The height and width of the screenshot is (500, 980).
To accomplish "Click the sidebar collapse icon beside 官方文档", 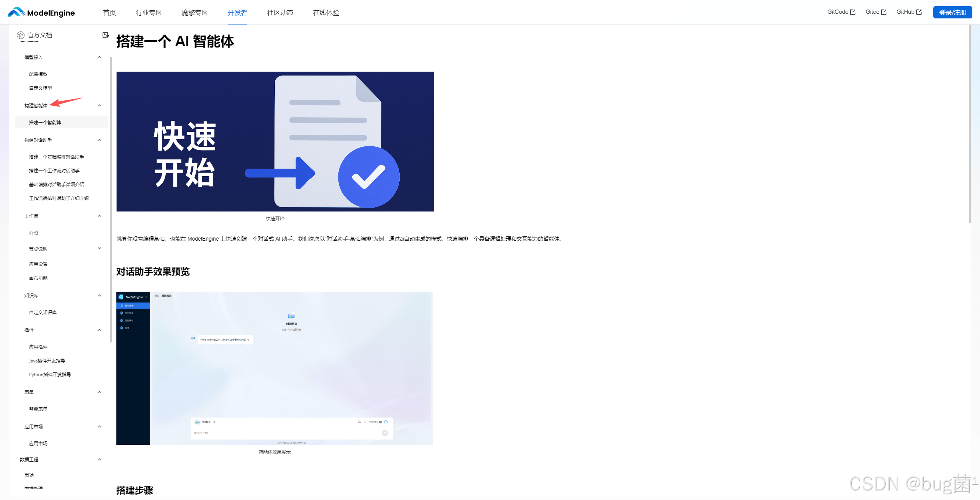I will coord(105,35).
